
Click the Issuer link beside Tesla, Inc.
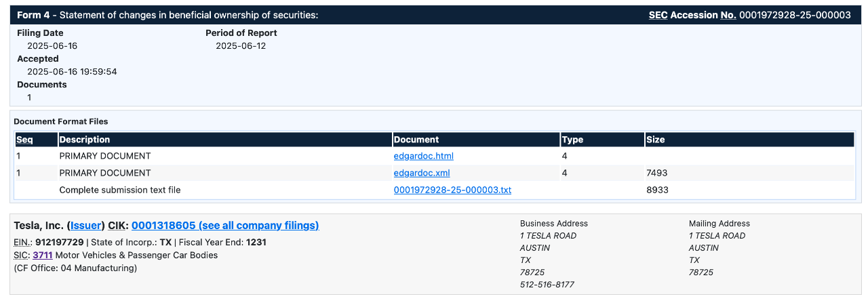[86, 225]
